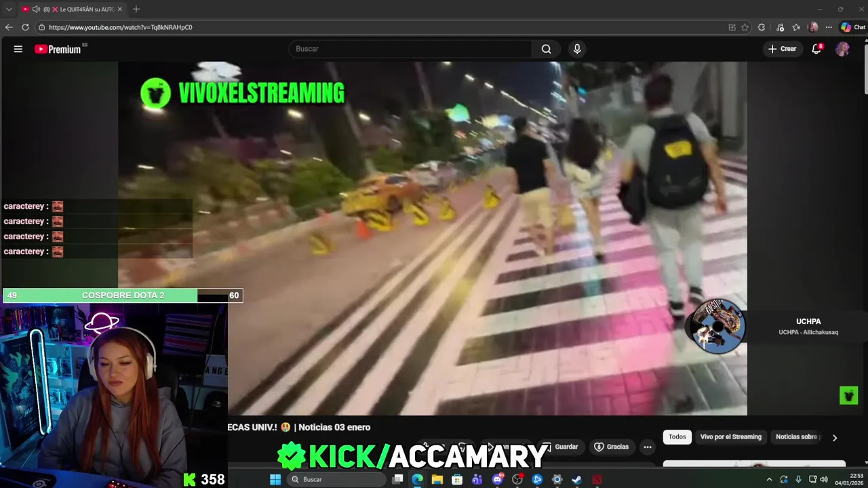Reload the page

point(25,27)
